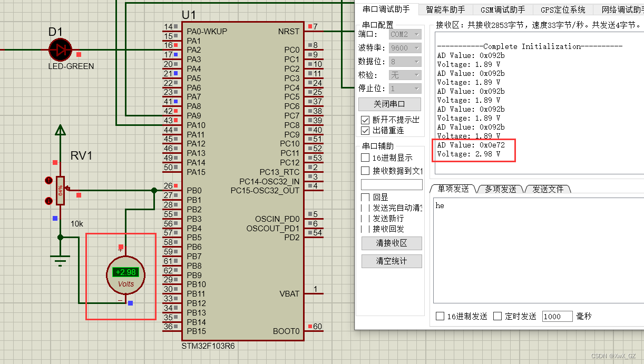This screenshot has width=644, height=364.
Task: Open the GSM调试助手 tab
Action: pyautogui.click(x=502, y=9)
